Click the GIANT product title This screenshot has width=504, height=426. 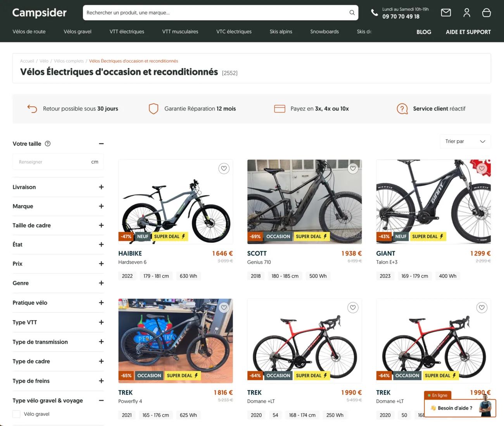coord(386,253)
